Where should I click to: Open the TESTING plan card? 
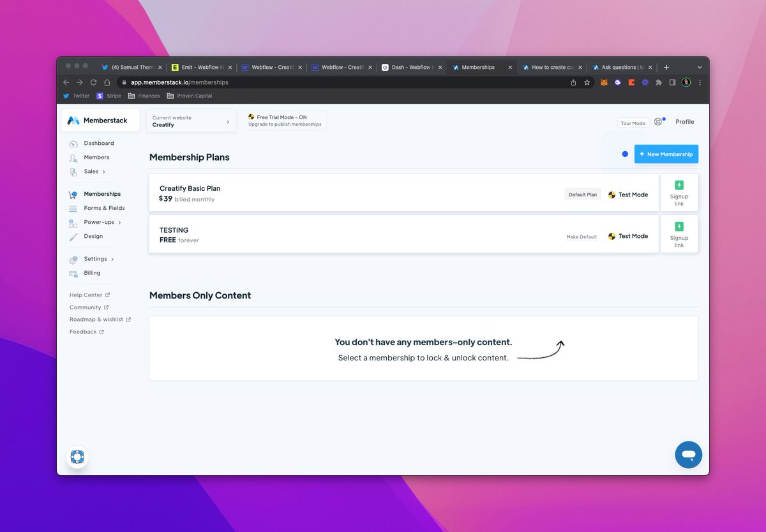pos(403,234)
